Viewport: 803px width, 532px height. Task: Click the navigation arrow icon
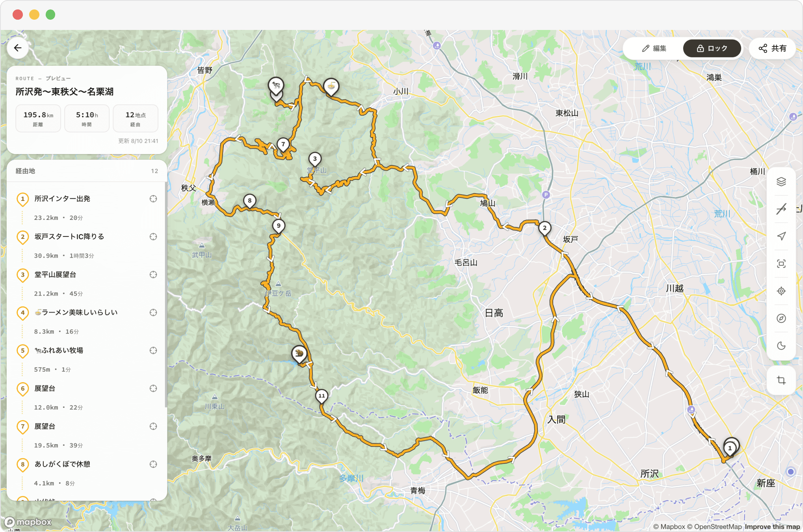781,236
